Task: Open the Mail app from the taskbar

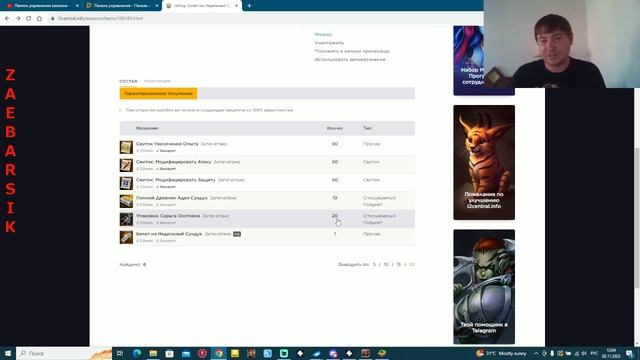Action: tap(186, 353)
